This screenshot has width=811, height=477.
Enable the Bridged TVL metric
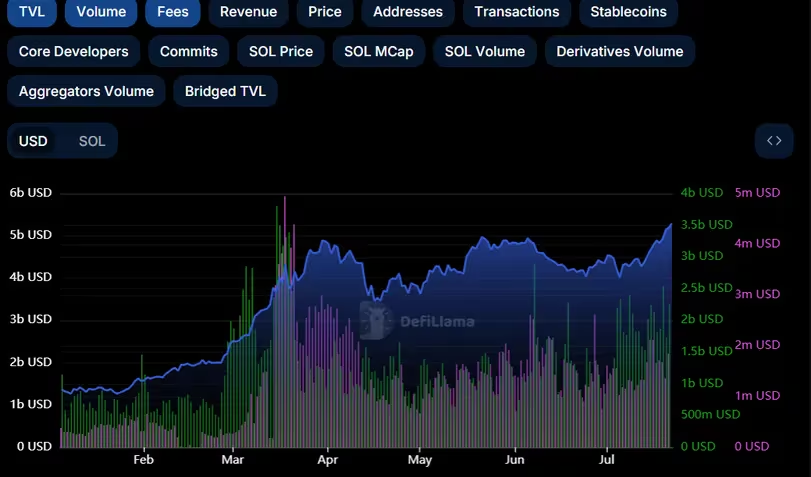[x=225, y=91]
